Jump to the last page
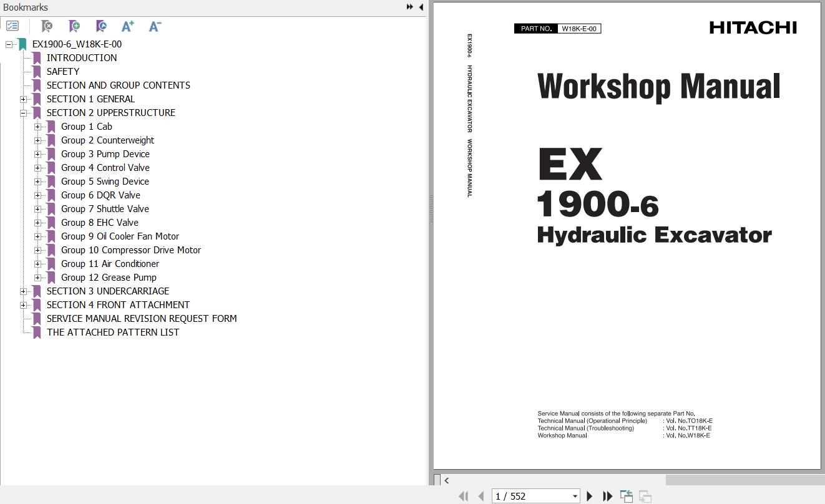The image size is (825, 504). [x=607, y=497]
